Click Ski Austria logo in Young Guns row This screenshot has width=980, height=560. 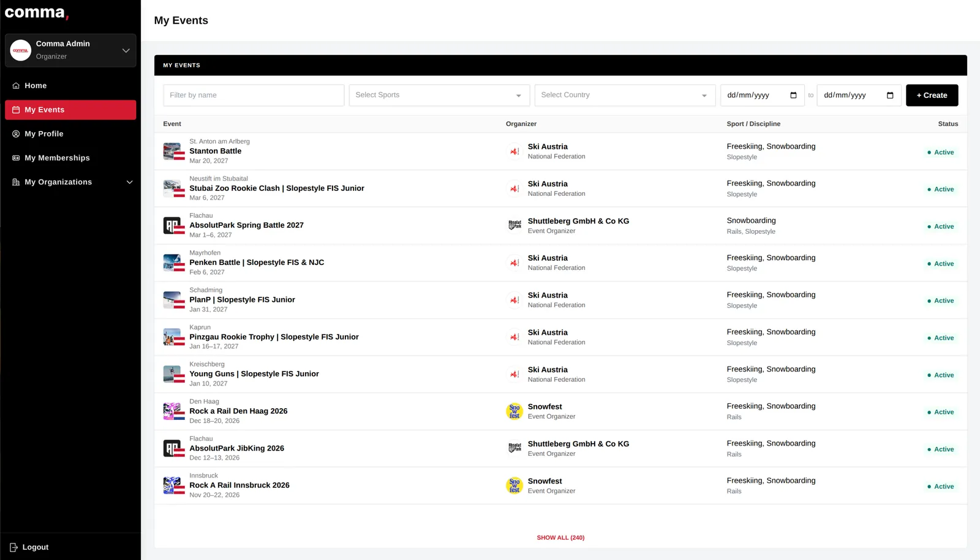click(514, 374)
